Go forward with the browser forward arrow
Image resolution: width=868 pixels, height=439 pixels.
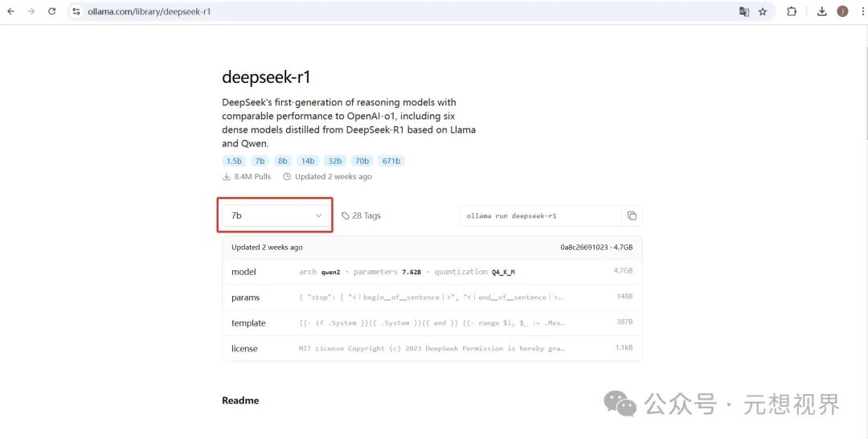coord(31,11)
